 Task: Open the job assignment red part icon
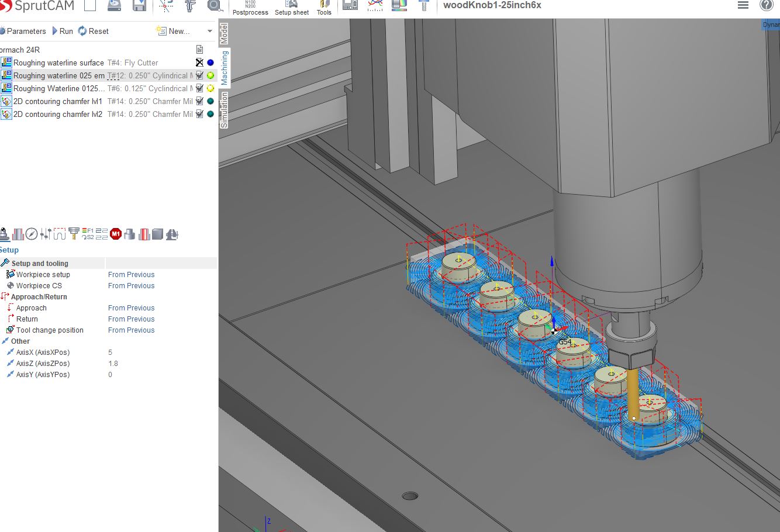[18, 234]
